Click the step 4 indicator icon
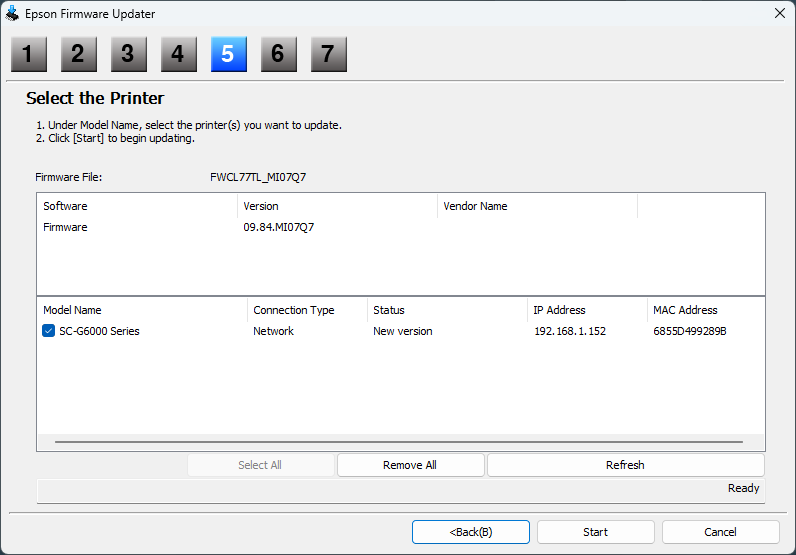The image size is (796, 555). click(179, 54)
